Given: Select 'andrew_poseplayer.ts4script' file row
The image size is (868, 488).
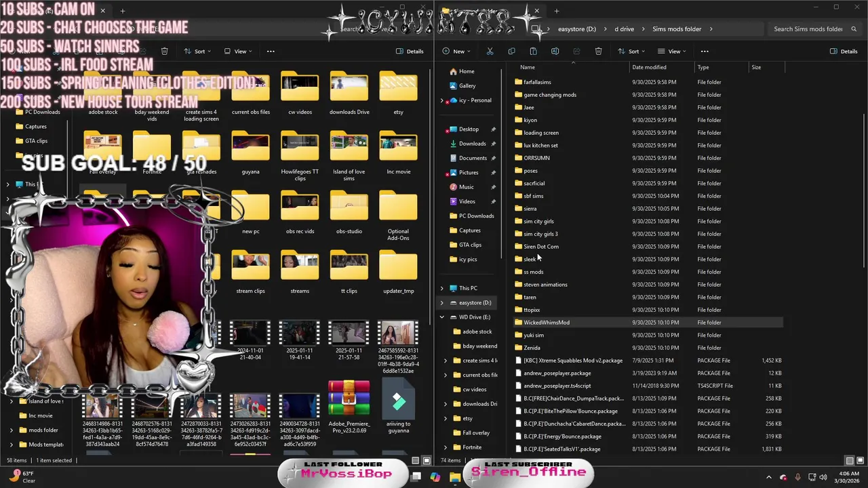Looking at the screenshot, I should (x=648, y=386).
